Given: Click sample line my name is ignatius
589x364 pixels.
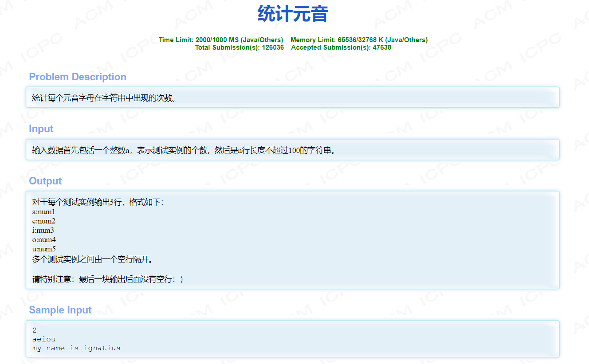Looking at the screenshot, I should pyautogui.click(x=76, y=348).
